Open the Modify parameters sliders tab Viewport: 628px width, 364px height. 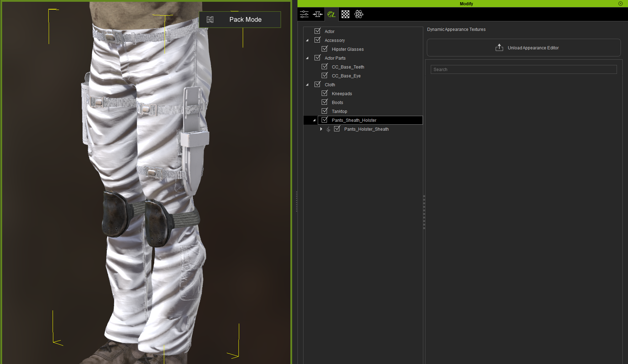304,14
